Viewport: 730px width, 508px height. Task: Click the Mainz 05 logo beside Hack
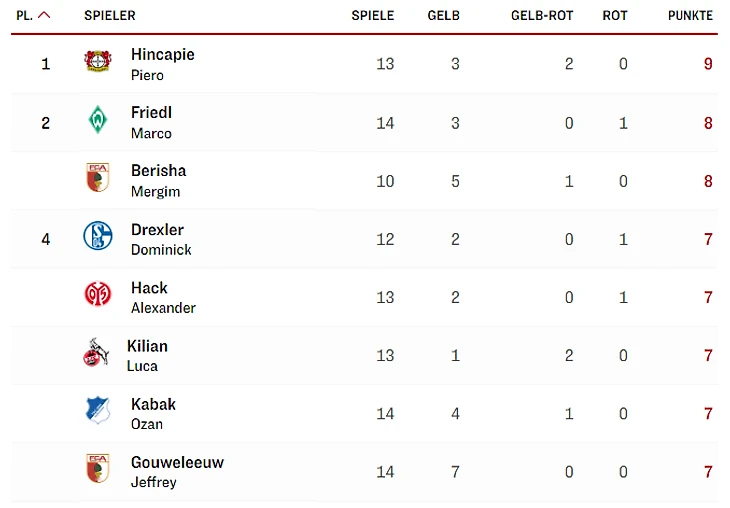click(x=98, y=295)
